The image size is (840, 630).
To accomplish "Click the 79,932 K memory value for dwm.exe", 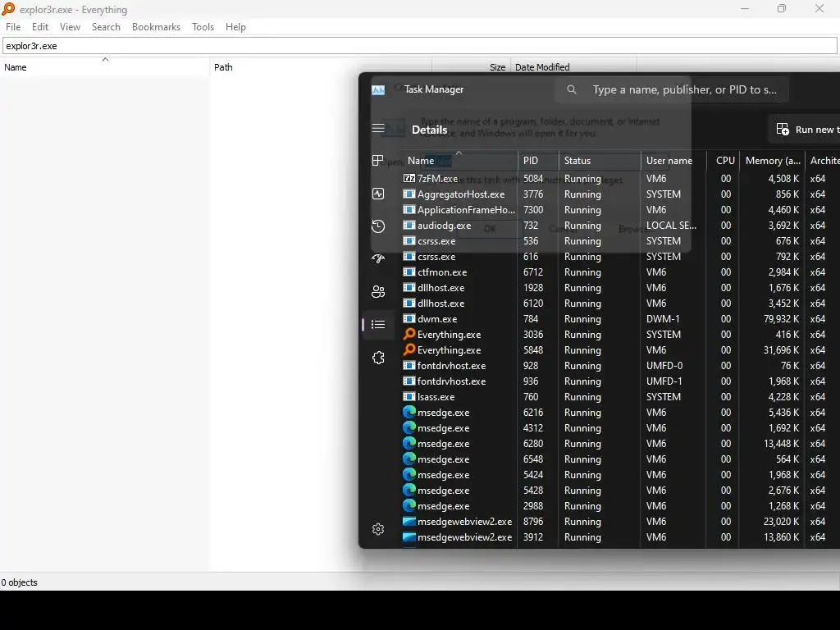I will (x=781, y=319).
